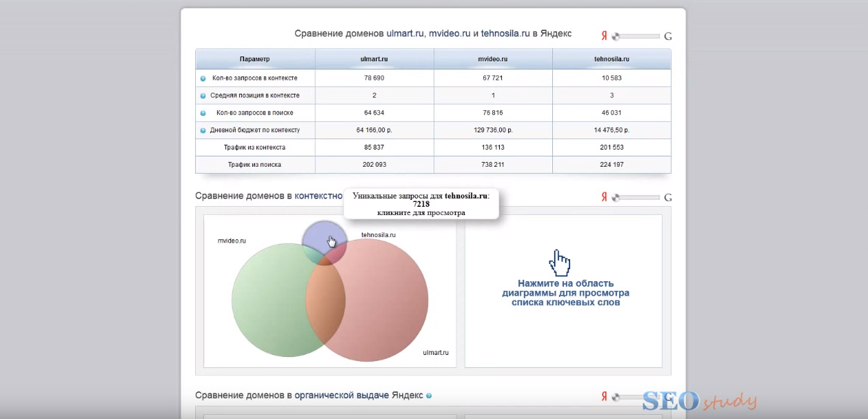The image size is (868, 419).
Task: Click the '14 476,50 р.' budget cell
Action: pos(612,130)
